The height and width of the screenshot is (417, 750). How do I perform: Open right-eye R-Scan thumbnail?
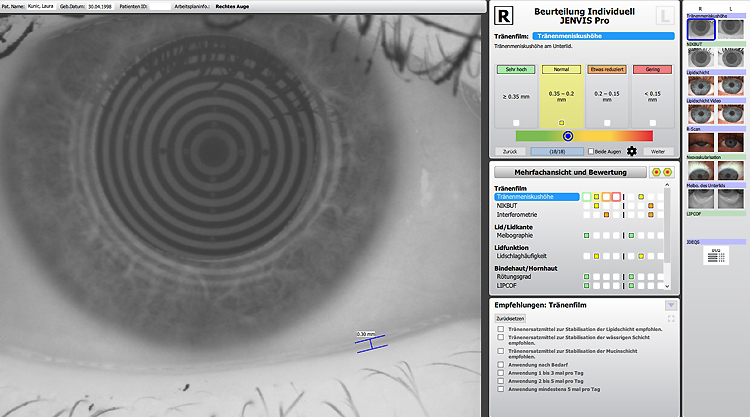pyautogui.click(x=700, y=143)
